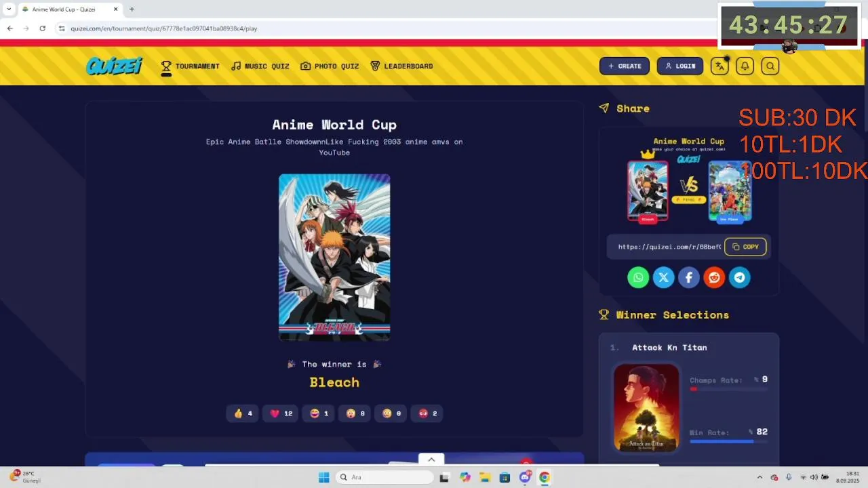
Task: Click the share URL field
Action: click(669, 247)
